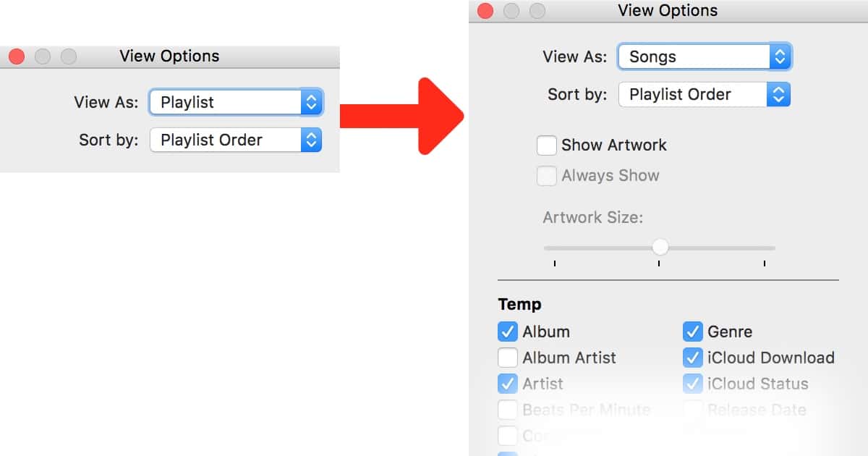The height and width of the screenshot is (456, 868).
Task: Uncheck the Artist column checkbox
Action: 508,384
